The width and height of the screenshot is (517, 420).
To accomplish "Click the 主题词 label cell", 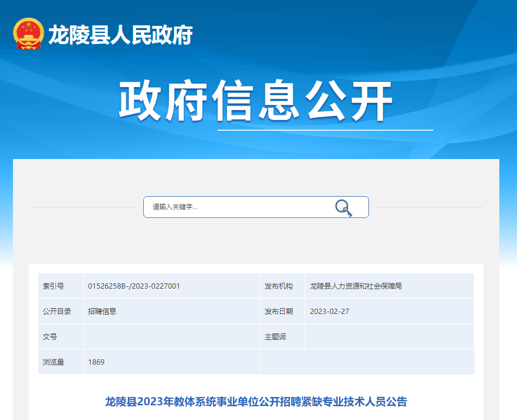I will click(x=275, y=337).
